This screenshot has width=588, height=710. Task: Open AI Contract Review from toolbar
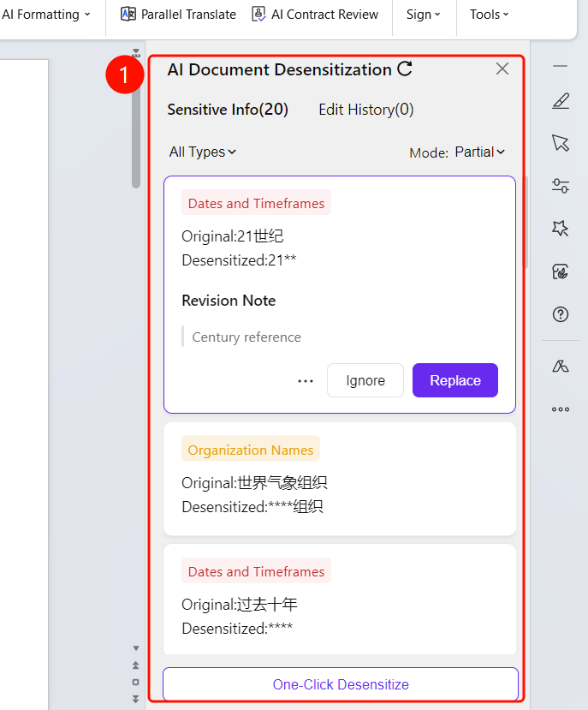click(x=315, y=15)
